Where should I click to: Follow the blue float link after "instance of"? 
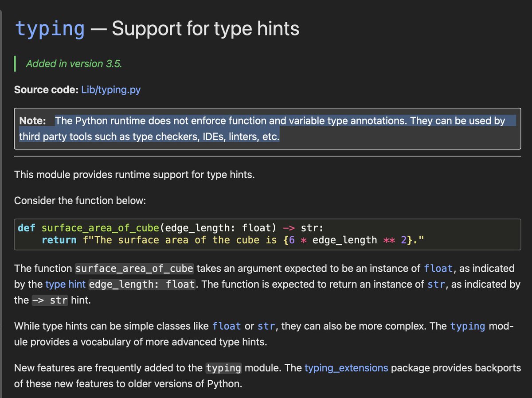(x=438, y=268)
